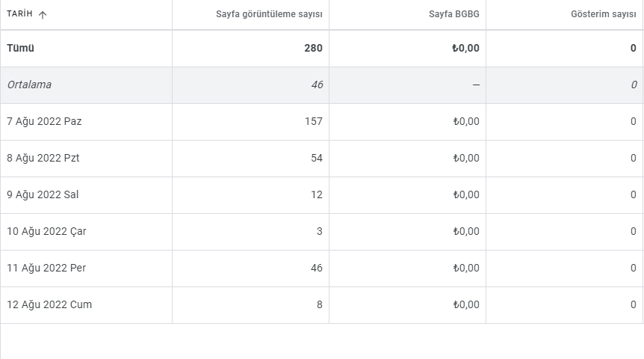Click the bold ₺0,00 total BGBG value
Screen dimensions: 644x359
[465, 48]
